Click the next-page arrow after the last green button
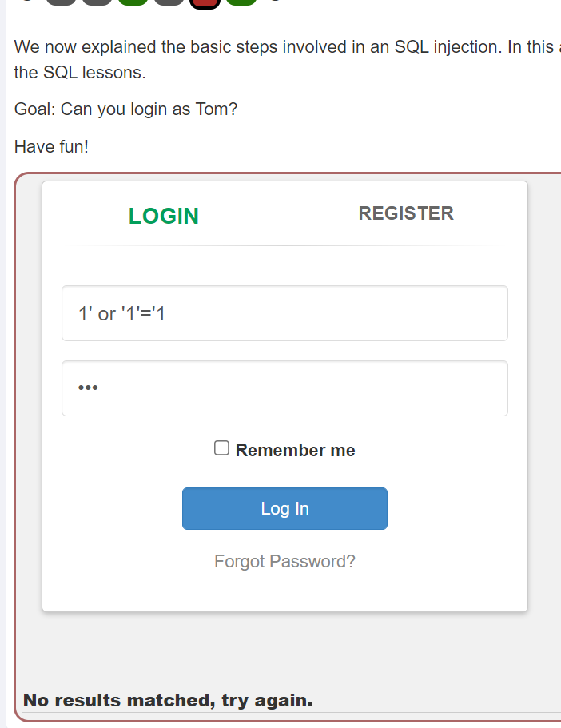This screenshot has height=728, width=561. (x=274, y=2)
